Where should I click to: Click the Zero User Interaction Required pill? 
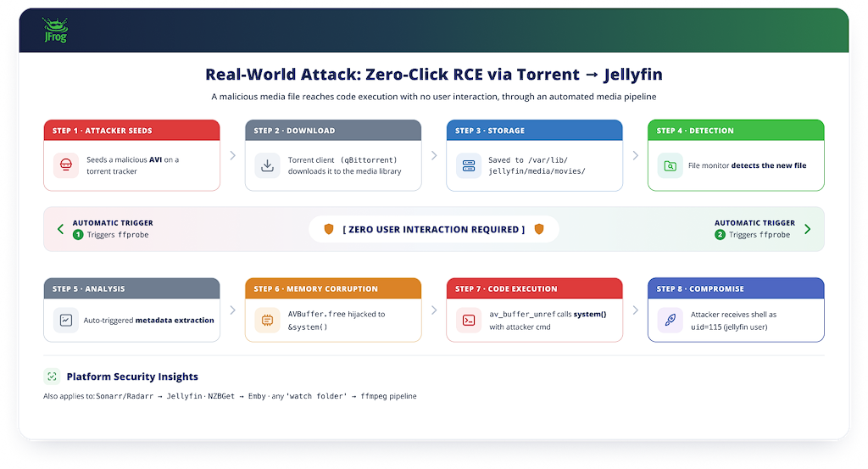434,229
